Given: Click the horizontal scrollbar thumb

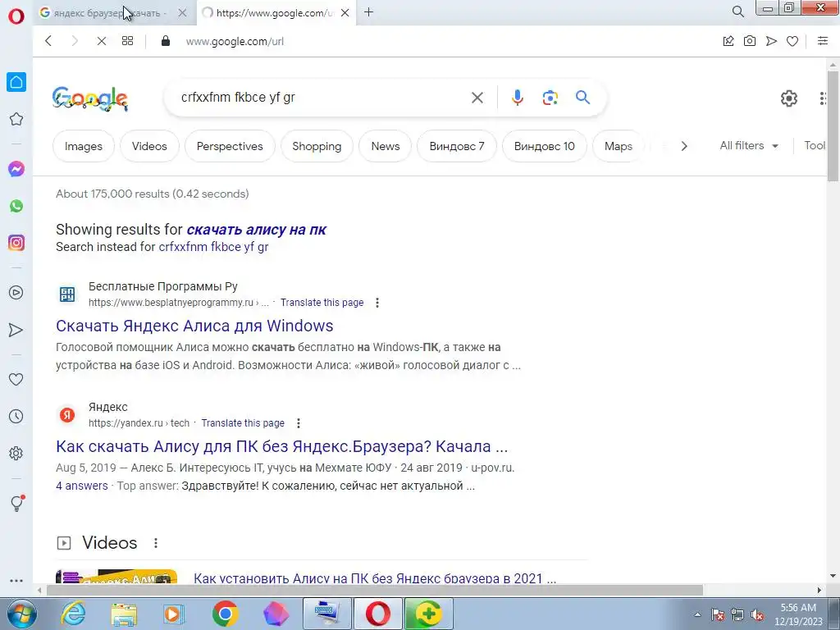Looking at the screenshot, I should [x=374, y=590].
